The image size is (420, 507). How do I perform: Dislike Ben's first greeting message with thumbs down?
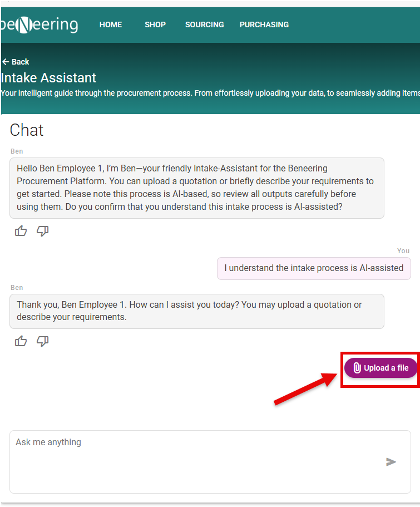point(43,231)
